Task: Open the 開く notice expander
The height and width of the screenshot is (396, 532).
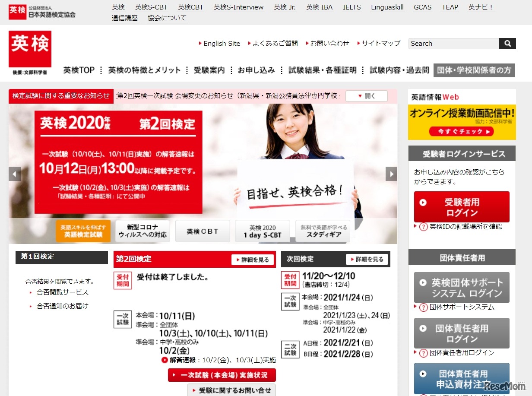Action: coord(366,96)
